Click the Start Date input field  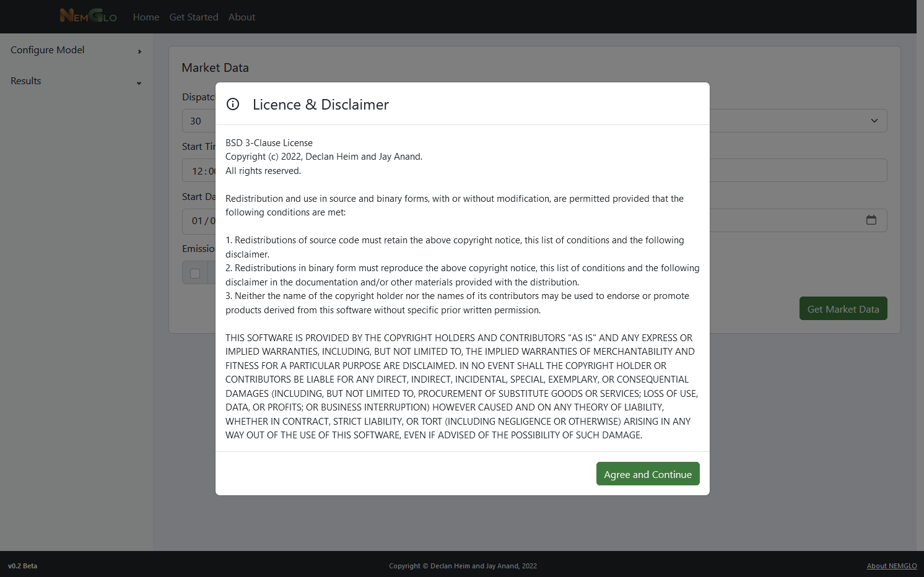coord(534,220)
